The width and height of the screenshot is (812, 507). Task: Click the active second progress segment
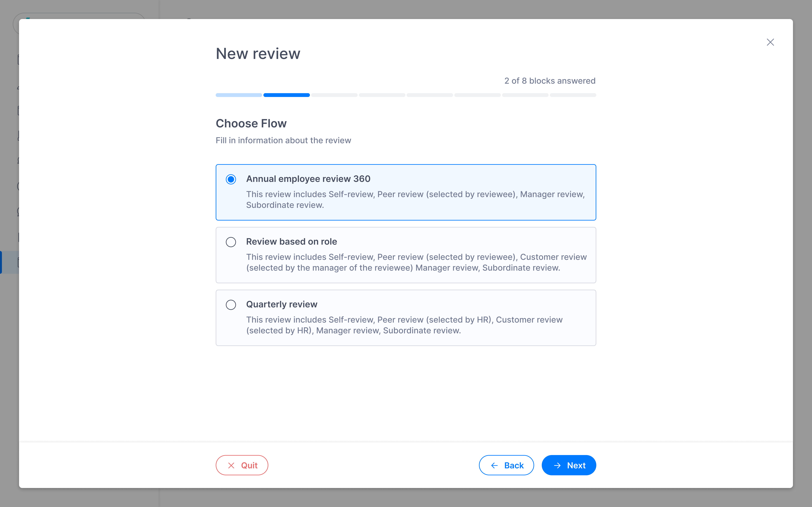[x=286, y=95]
